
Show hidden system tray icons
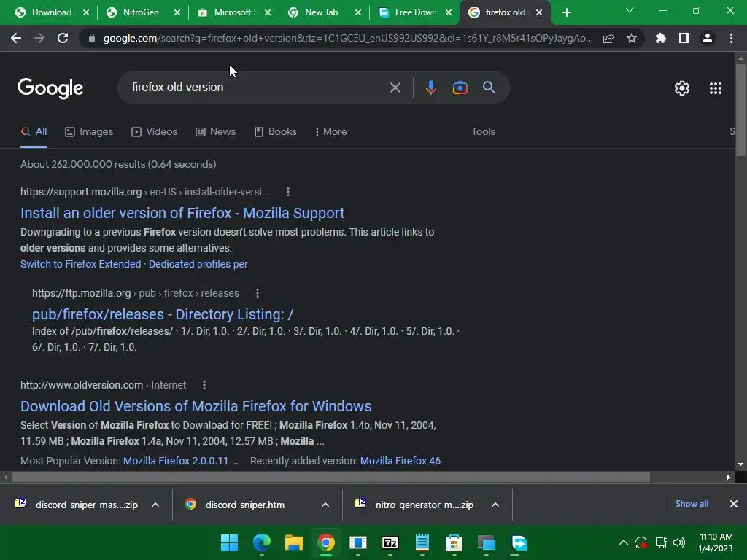click(x=623, y=542)
